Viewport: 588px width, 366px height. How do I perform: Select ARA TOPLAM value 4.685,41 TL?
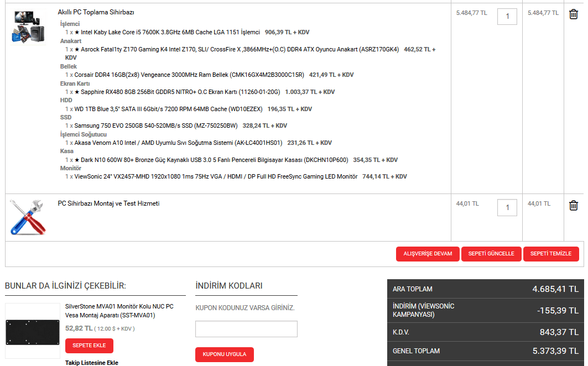pyautogui.click(x=555, y=289)
